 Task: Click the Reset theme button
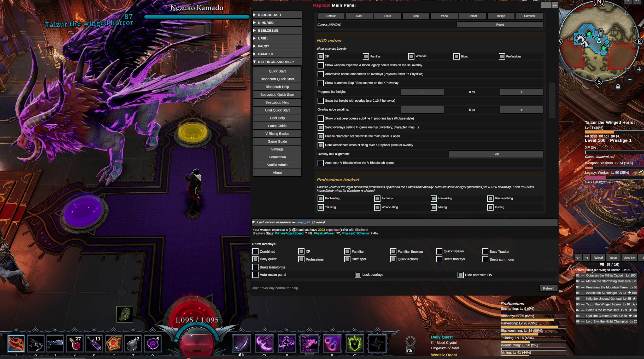(x=500, y=25)
